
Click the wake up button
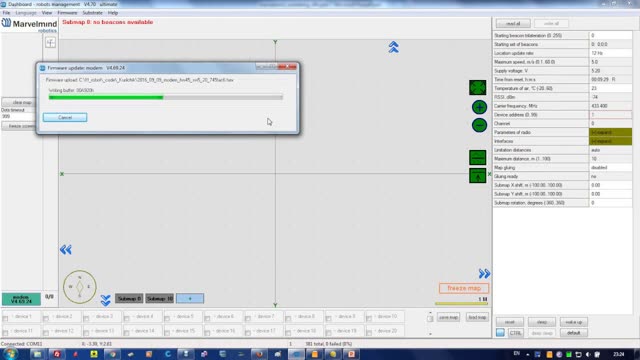[573, 322]
